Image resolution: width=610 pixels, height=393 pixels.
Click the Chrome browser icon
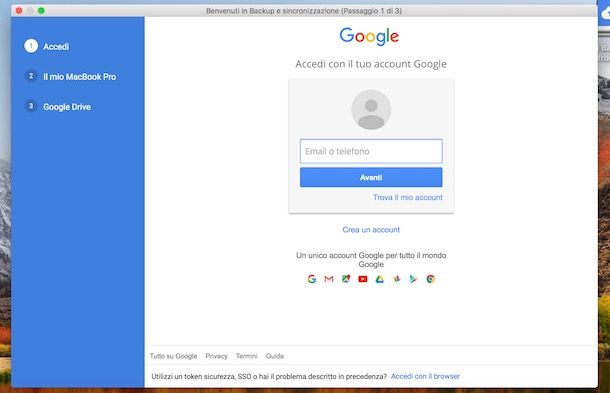pyautogui.click(x=430, y=279)
